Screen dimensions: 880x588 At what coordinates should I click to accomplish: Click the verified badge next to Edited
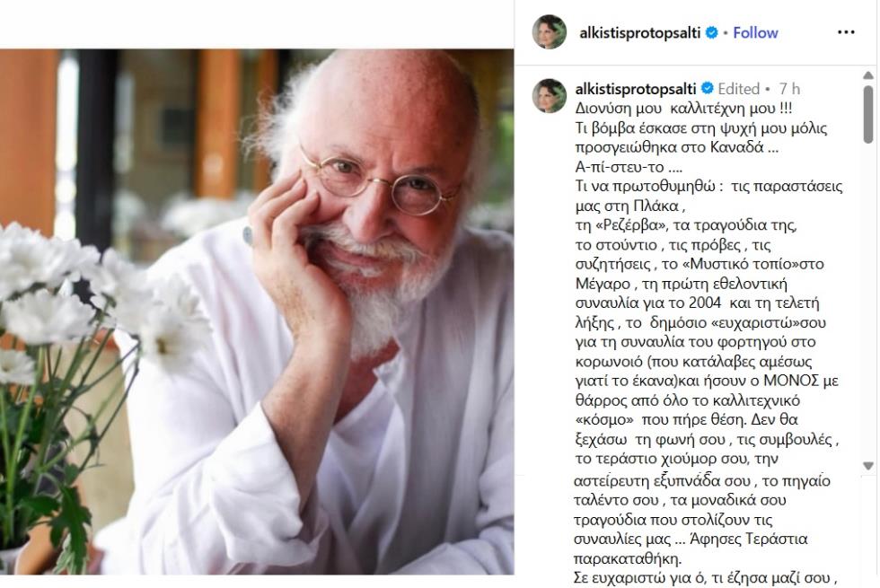[708, 88]
